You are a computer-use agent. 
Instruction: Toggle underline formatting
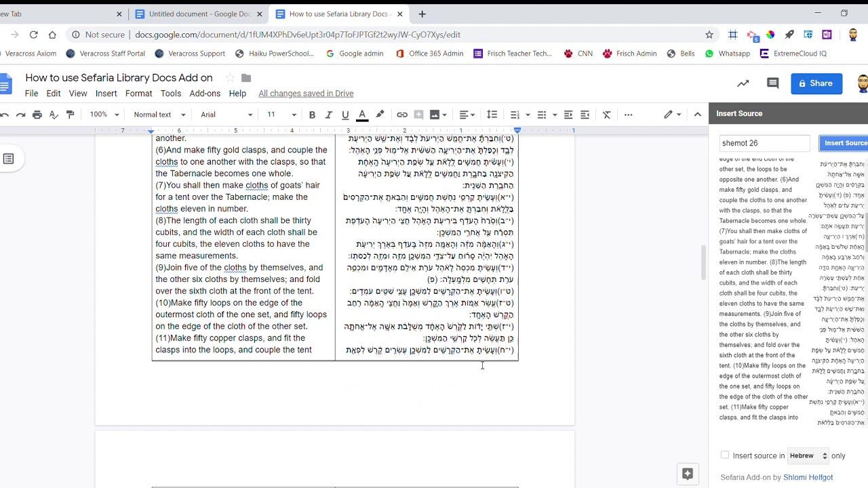pos(345,115)
